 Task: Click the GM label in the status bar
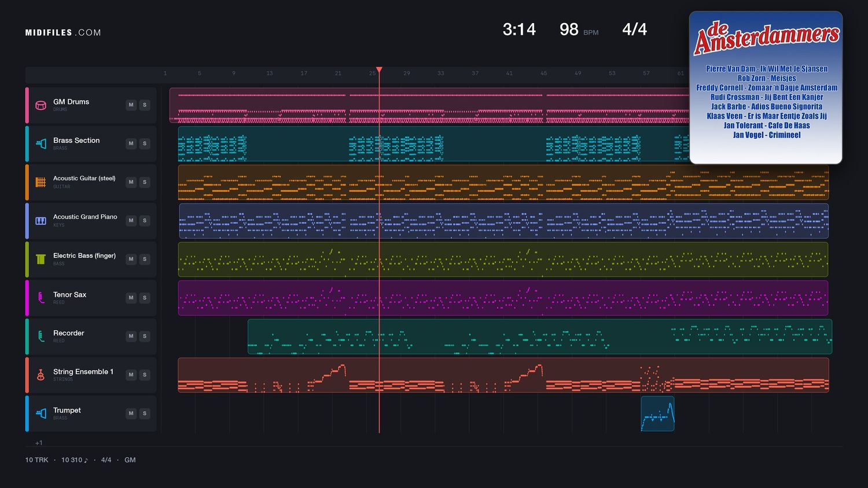click(x=130, y=460)
